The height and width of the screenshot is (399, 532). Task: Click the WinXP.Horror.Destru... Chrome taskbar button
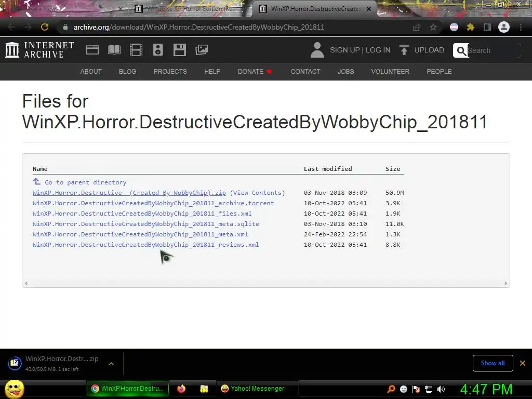[x=128, y=389]
